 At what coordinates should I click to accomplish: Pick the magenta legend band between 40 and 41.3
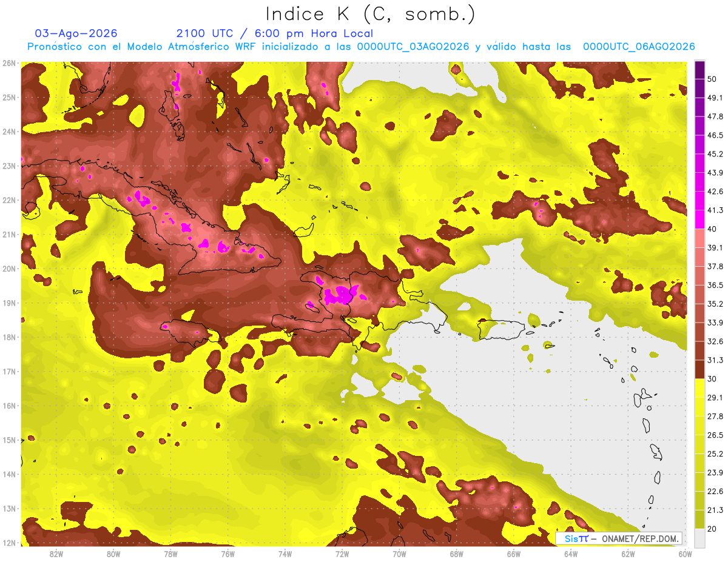point(699,219)
